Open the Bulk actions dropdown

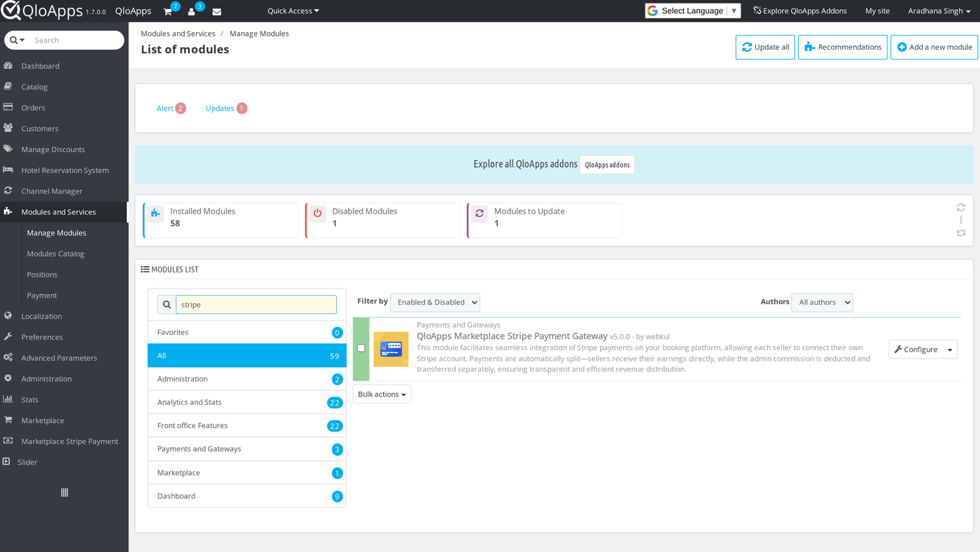tap(382, 394)
